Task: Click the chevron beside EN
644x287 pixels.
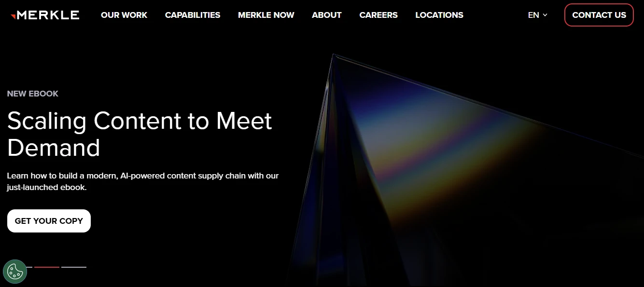Action: 545,15
